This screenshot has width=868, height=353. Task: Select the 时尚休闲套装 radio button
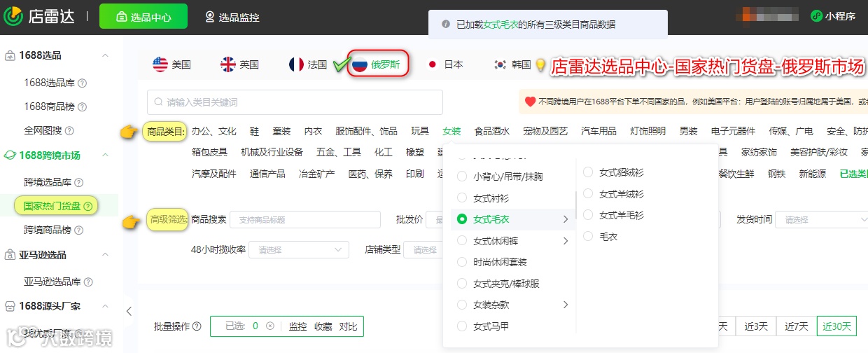tap(462, 263)
